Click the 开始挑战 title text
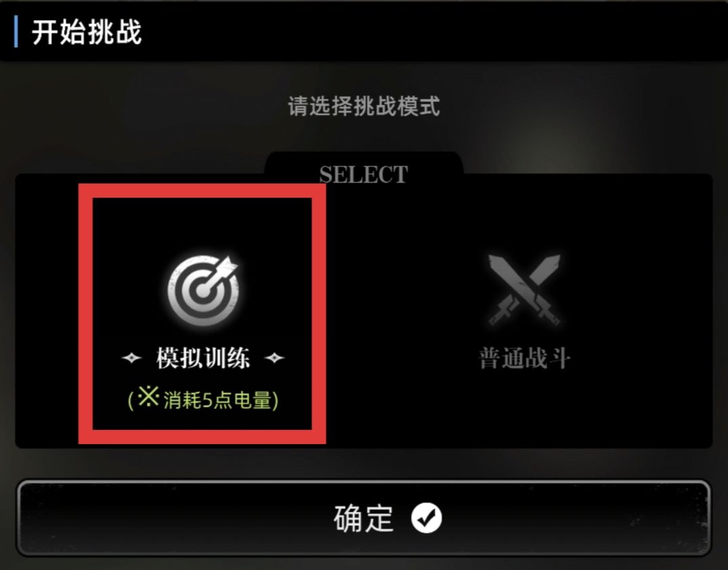This screenshot has height=570, width=728. [87, 32]
